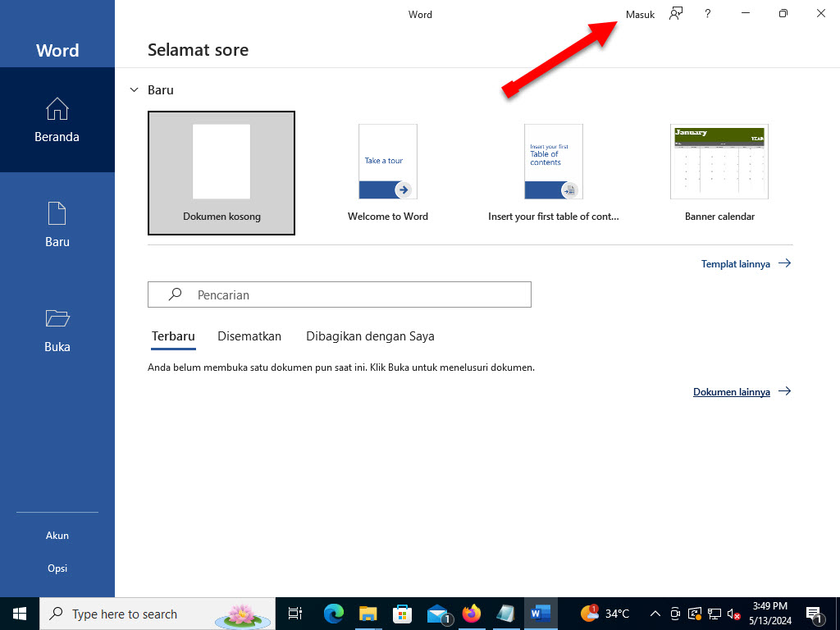Switch to the Disematkan tab
The height and width of the screenshot is (630, 840).
(x=249, y=336)
